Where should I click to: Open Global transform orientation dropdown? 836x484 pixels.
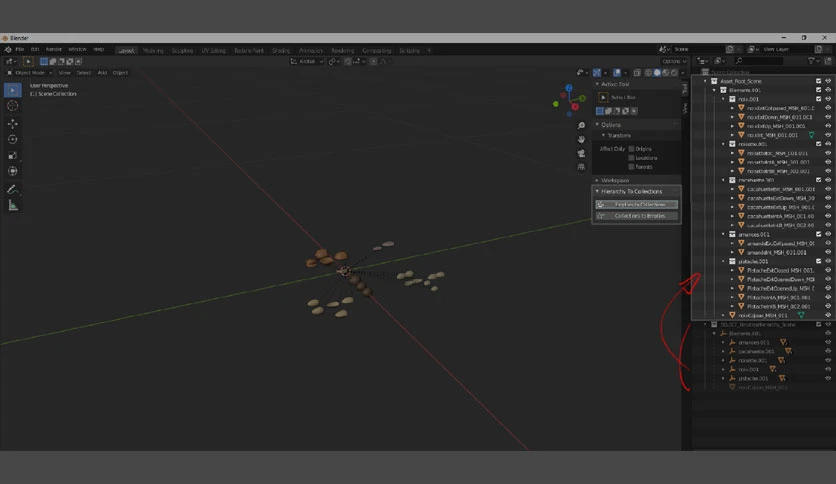click(x=307, y=61)
